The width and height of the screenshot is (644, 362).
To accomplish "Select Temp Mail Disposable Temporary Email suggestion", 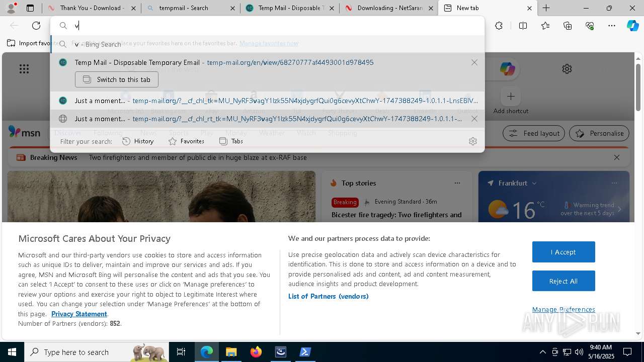I will coord(267,62).
